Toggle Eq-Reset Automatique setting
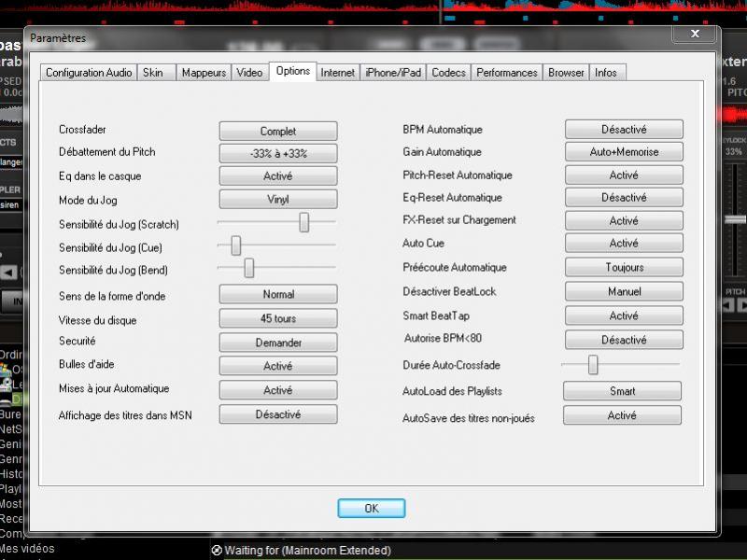 [624, 197]
